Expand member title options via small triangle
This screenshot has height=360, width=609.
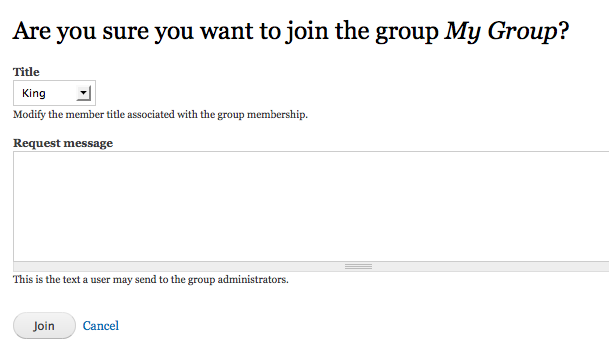pos(84,93)
